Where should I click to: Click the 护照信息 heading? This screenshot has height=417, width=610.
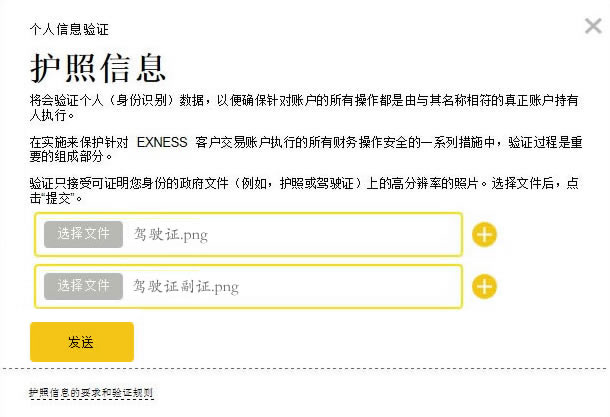click(x=98, y=68)
